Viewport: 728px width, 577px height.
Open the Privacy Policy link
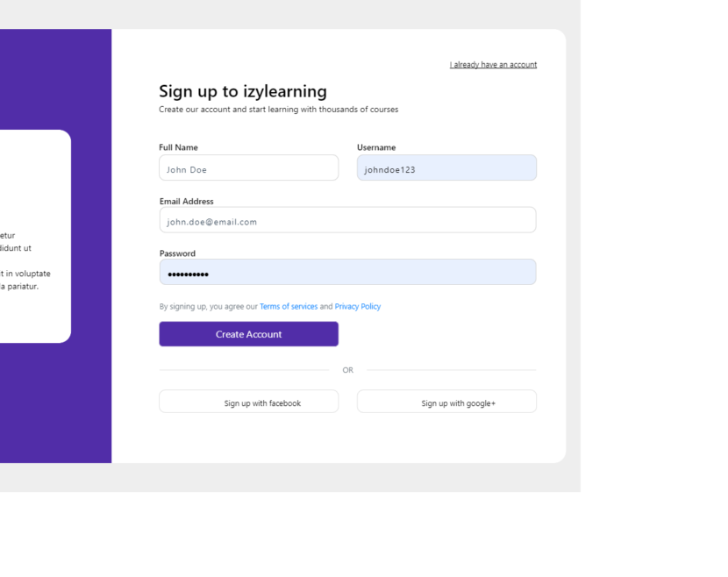[x=358, y=306]
